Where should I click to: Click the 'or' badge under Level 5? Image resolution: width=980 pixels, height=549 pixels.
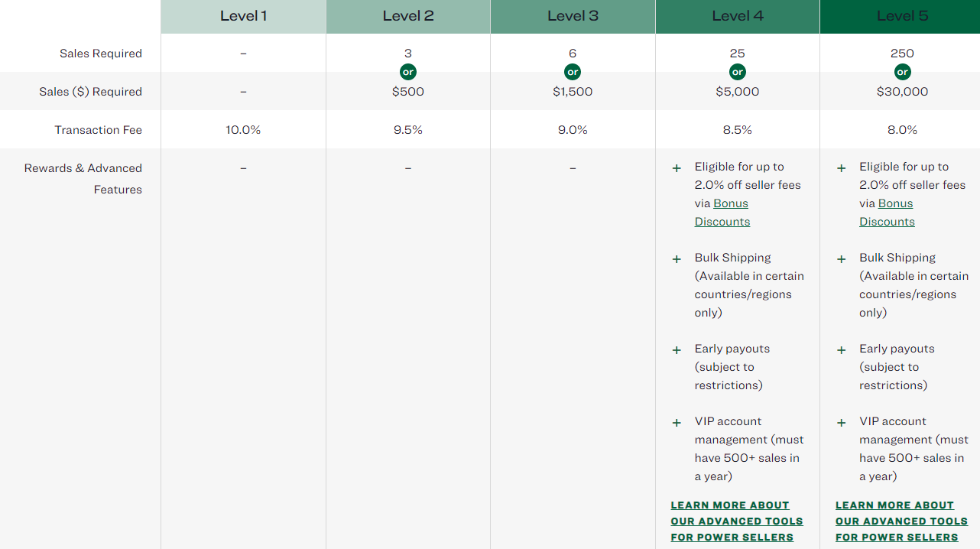[902, 72]
